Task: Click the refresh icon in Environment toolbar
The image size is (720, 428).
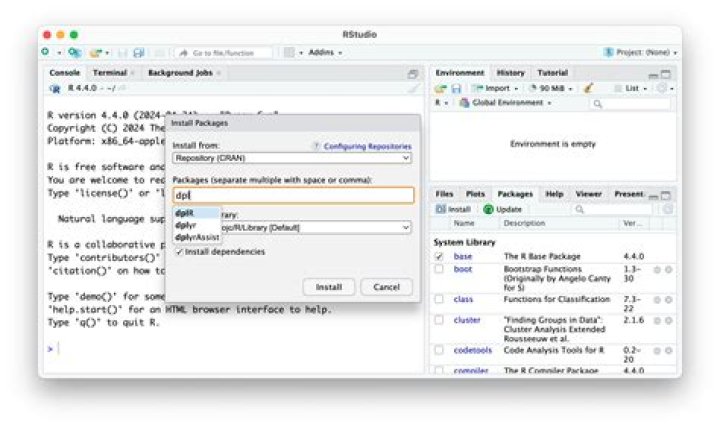Action: 662,88
